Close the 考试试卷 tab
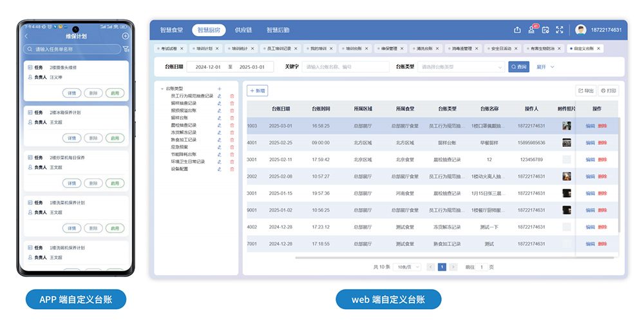The width and height of the screenshot is (644, 324). coord(182,48)
